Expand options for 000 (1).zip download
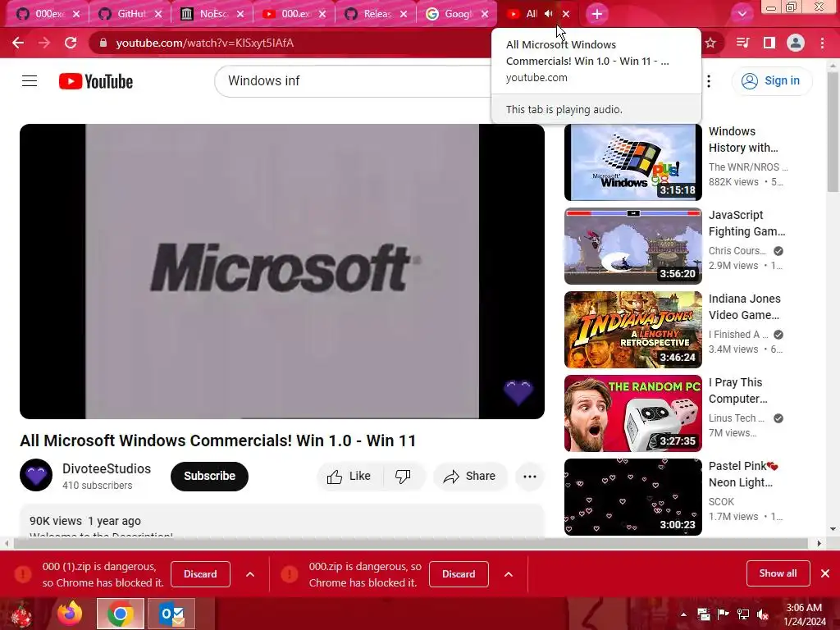The image size is (840, 630). pyautogui.click(x=250, y=574)
